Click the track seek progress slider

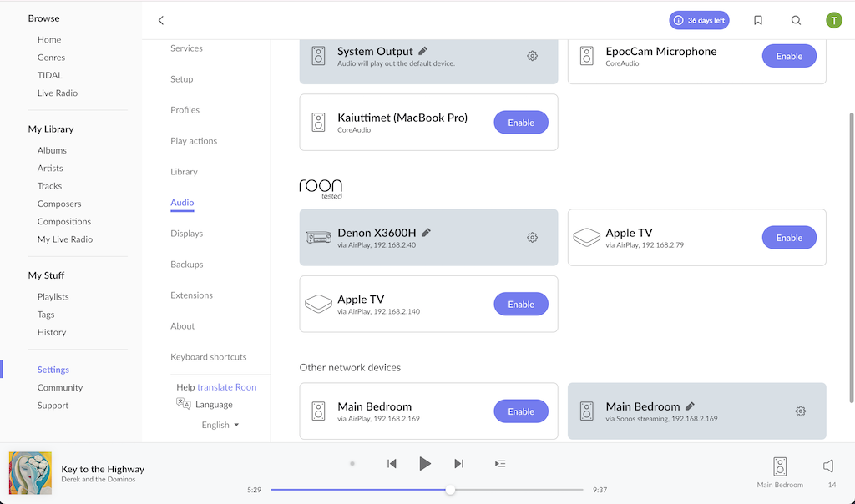[x=427, y=490]
